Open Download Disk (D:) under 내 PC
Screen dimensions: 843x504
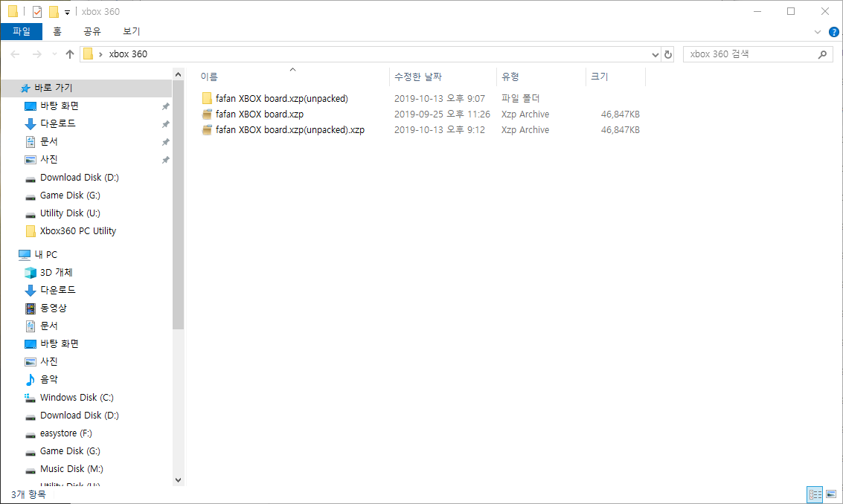80,416
